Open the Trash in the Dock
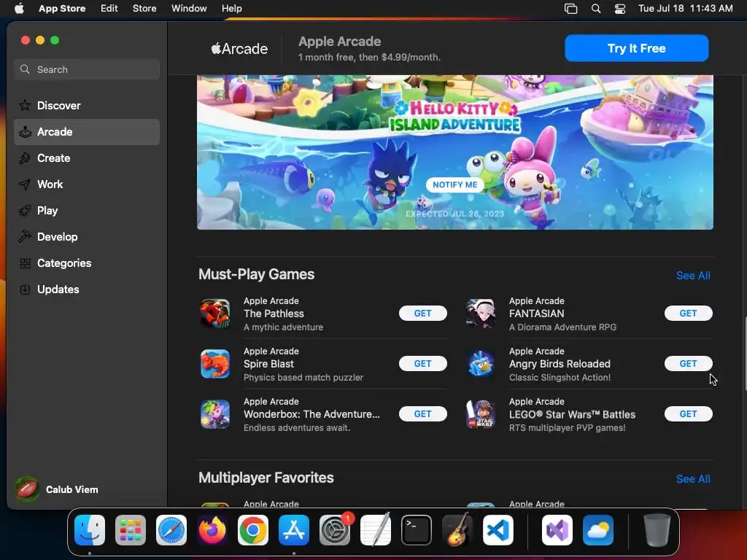The width and height of the screenshot is (747, 560). coord(657,530)
